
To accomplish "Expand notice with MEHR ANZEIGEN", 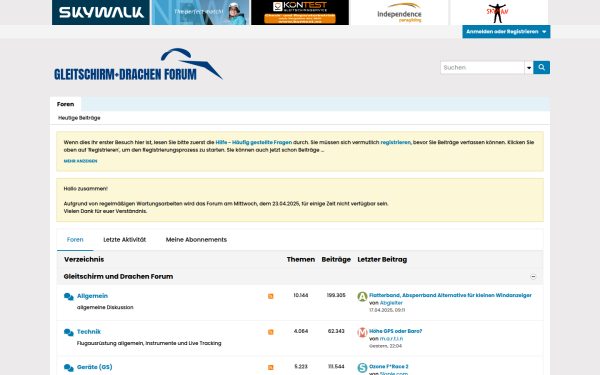I will point(80,161).
